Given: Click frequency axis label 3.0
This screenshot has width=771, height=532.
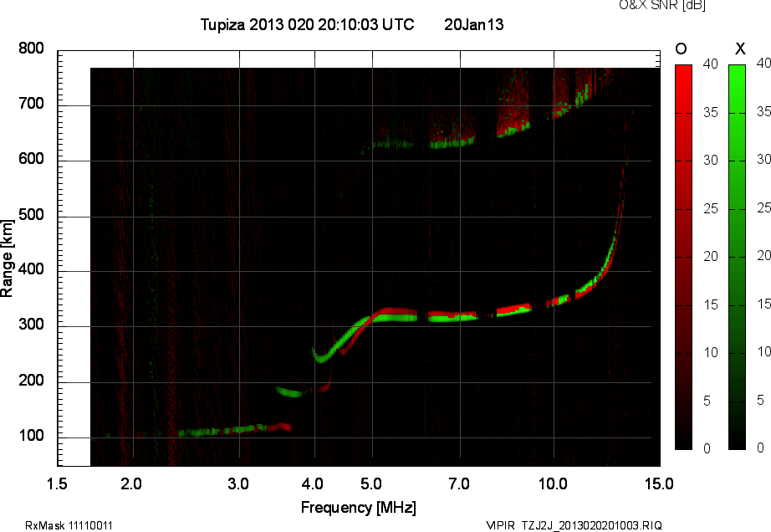Looking at the screenshot, I should pos(238,484).
